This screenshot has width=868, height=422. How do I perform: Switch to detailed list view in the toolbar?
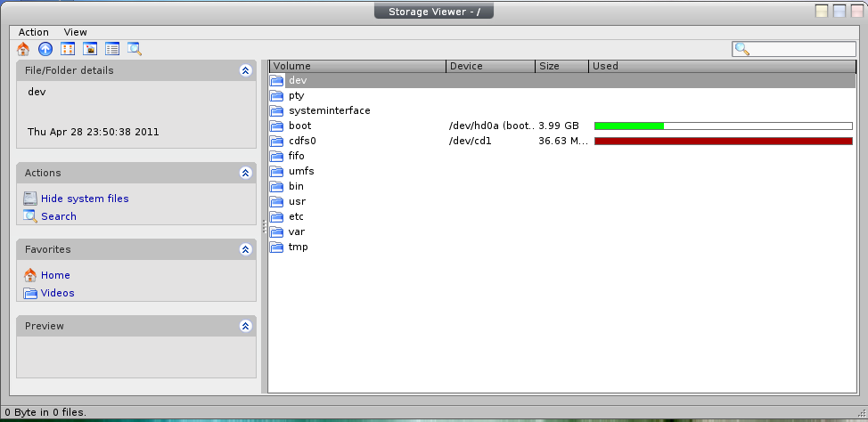click(112, 49)
